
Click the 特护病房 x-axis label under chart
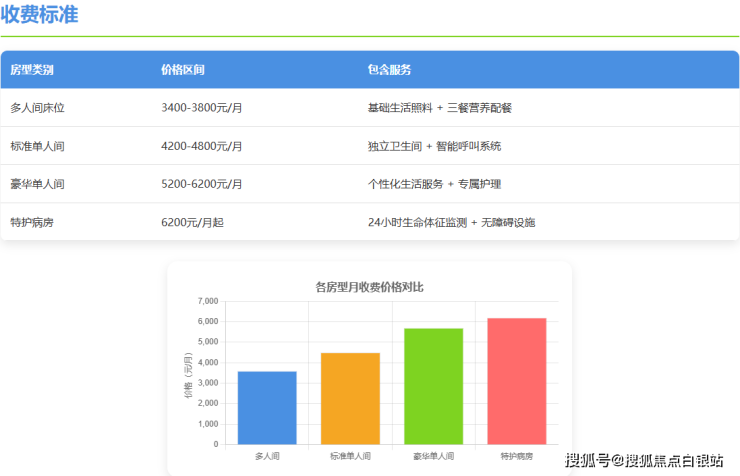(517, 455)
